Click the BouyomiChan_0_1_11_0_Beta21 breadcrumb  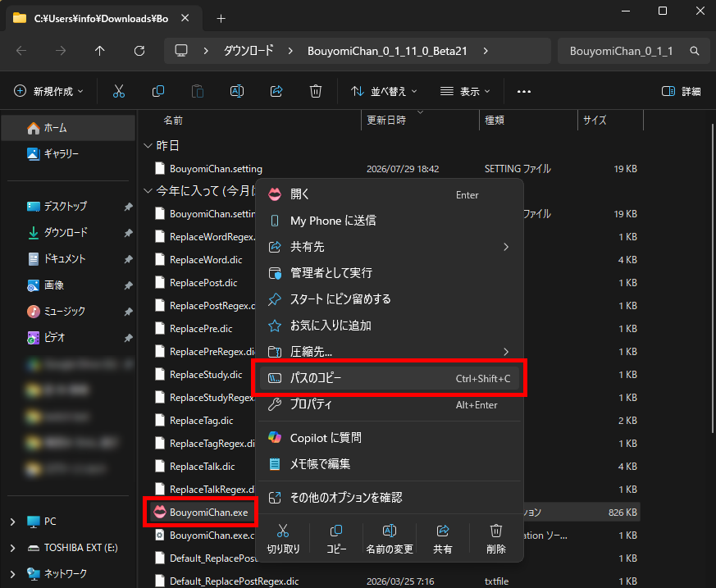click(x=387, y=51)
